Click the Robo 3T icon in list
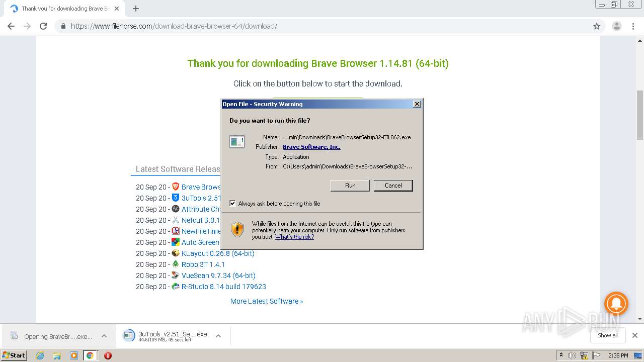Screen dimensions: 644x362 (x=176, y=264)
